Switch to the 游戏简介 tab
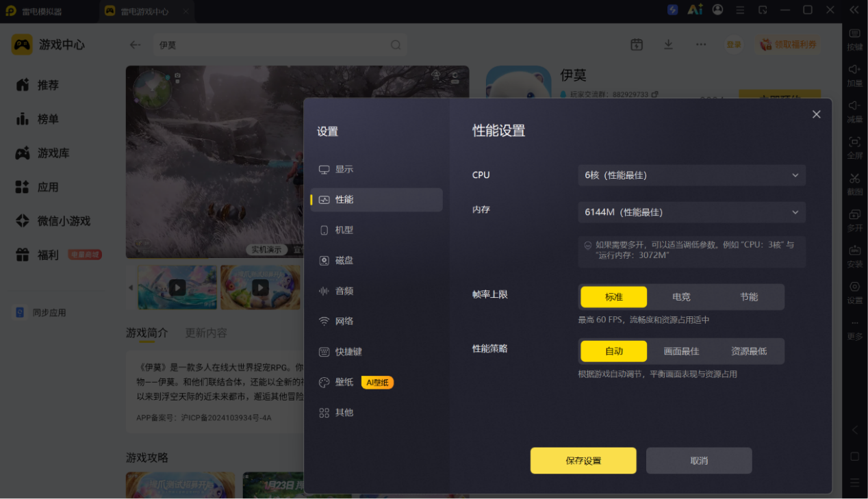 click(146, 333)
